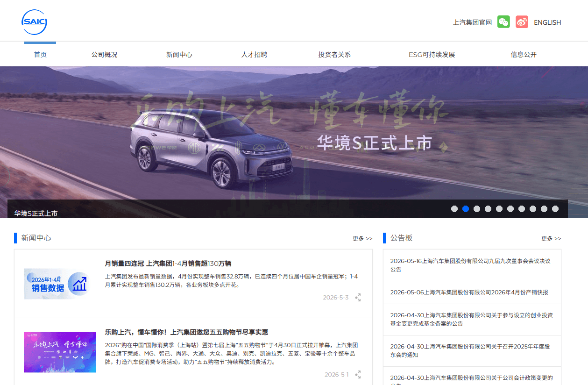Screen dimensions: 588x385
Task: Open headline 乐购上汽，懂车懂你 五五购物节
Action: pos(186,332)
